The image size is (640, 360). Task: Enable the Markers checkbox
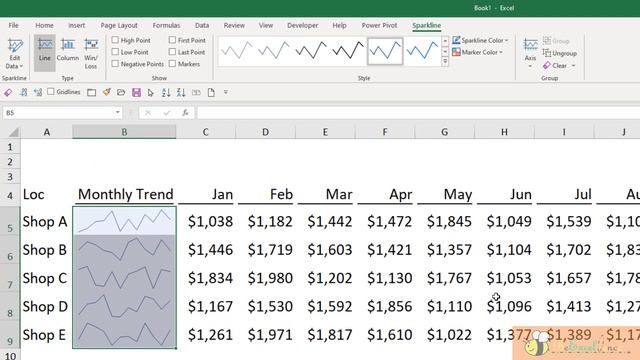pos(172,63)
